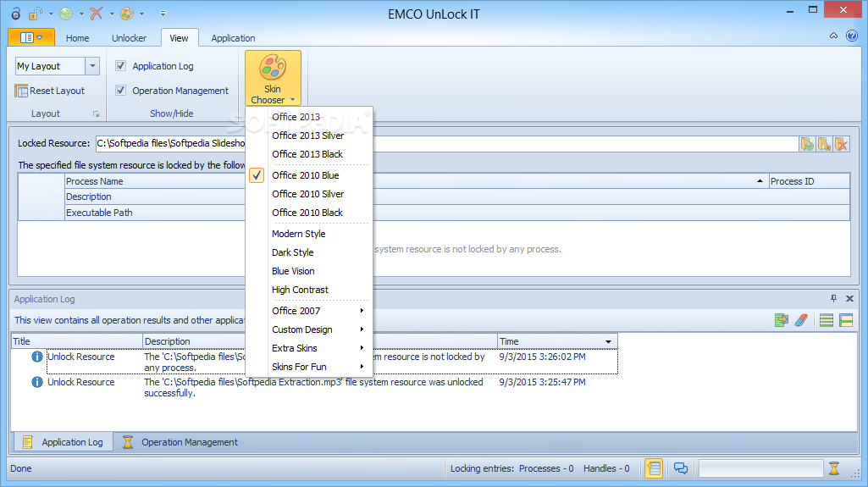
Task: Apply the Blue Vision skin
Action: click(309, 271)
